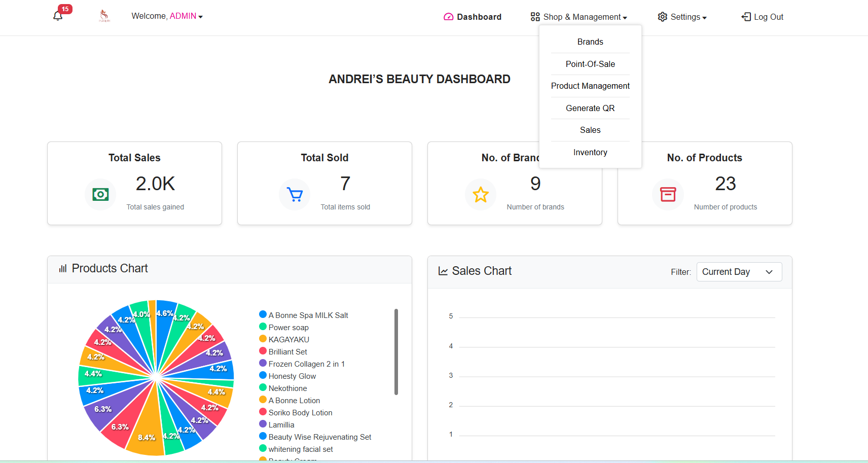Select Point-Of-Sale from the open menu
Image resolution: width=868 pixels, height=463 pixels.
590,64
